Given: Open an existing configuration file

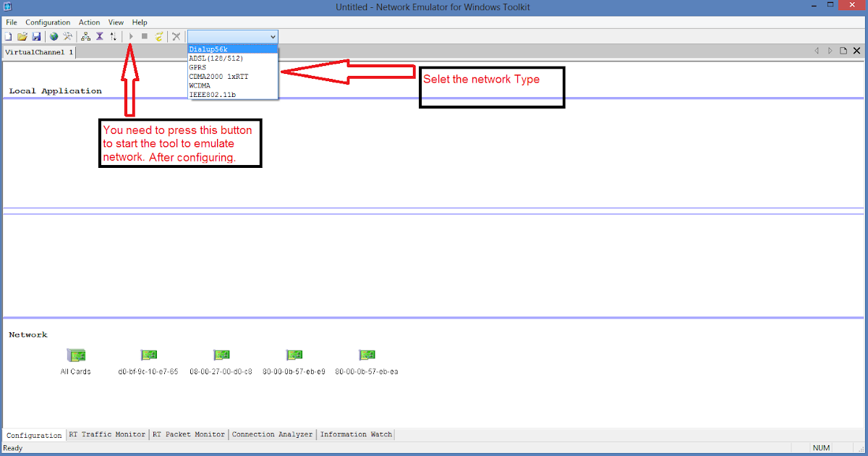Looking at the screenshot, I should 22,36.
